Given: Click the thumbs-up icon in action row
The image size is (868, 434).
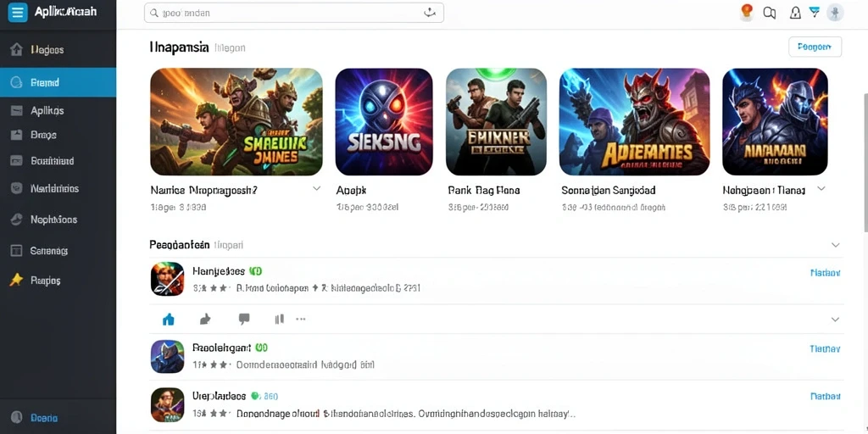Looking at the screenshot, I should [x=205, y=319].
